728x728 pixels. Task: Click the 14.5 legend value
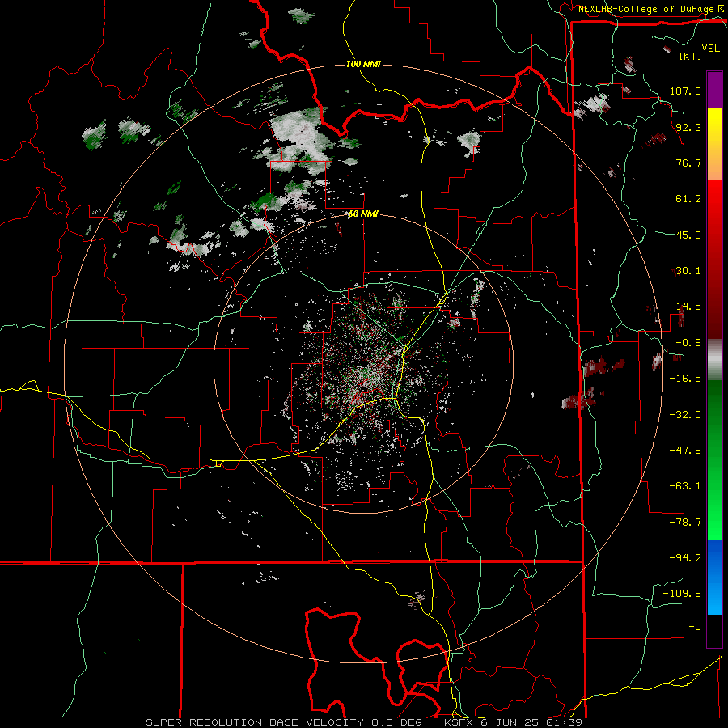coord(688,307)
